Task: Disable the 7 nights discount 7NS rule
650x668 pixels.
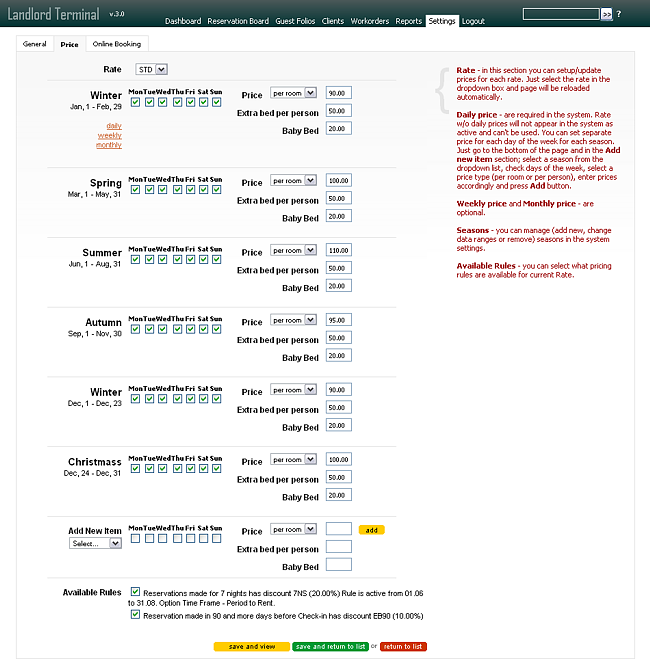Action: (135, 592)
